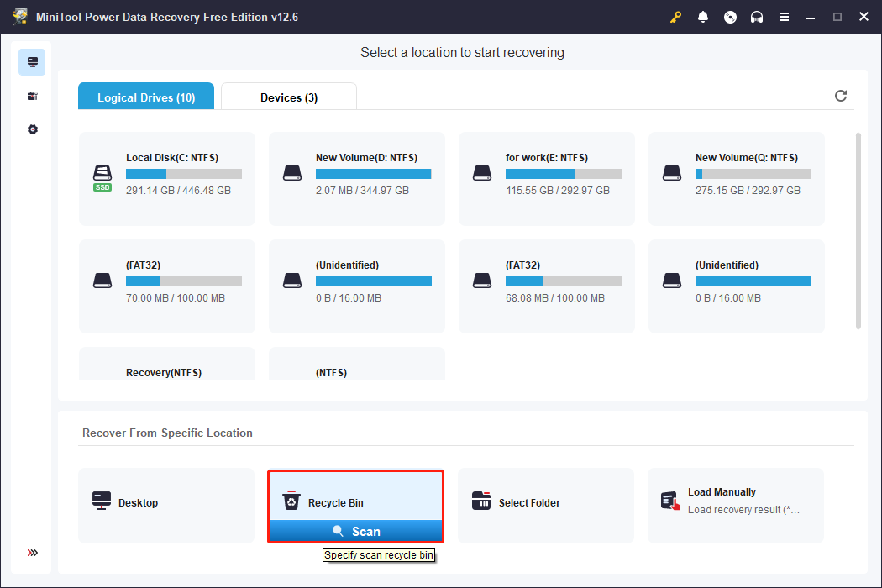Click 2.07 MB / 344.97 GB text
This screenshot has width=882, height=588.
(x=362, y=190)
